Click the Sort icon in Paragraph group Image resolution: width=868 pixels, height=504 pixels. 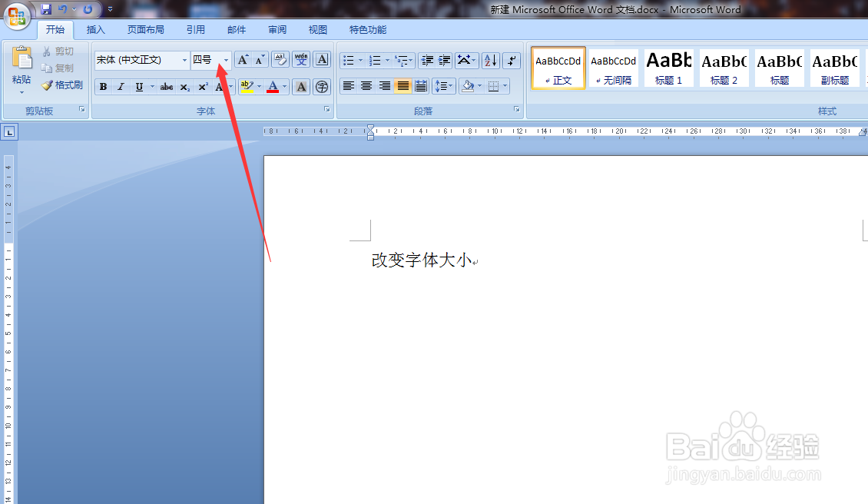(489, 61)
